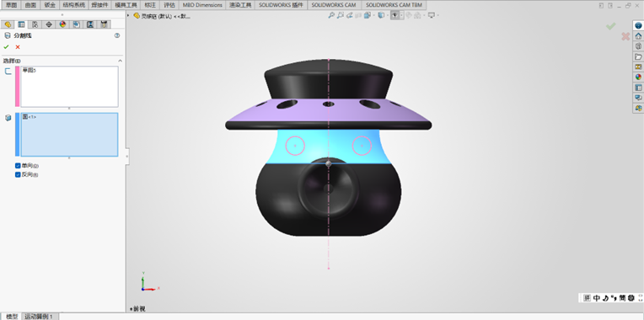
Task: Open the DimXpertManager tab
Action: [x=49, y=24]
